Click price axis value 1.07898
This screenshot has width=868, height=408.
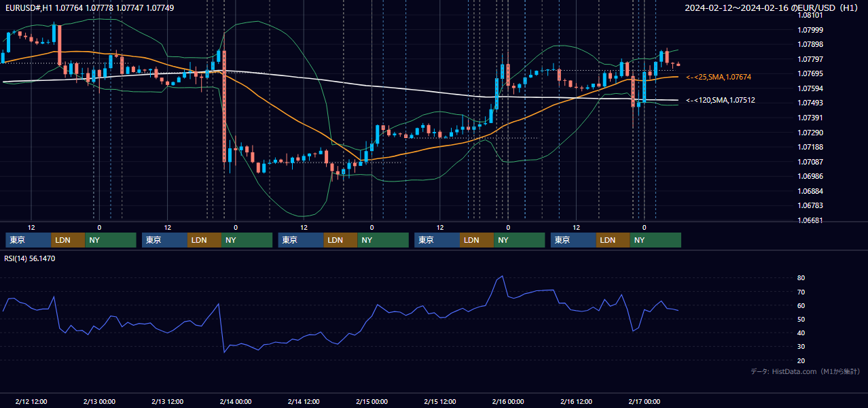(810, 45)
